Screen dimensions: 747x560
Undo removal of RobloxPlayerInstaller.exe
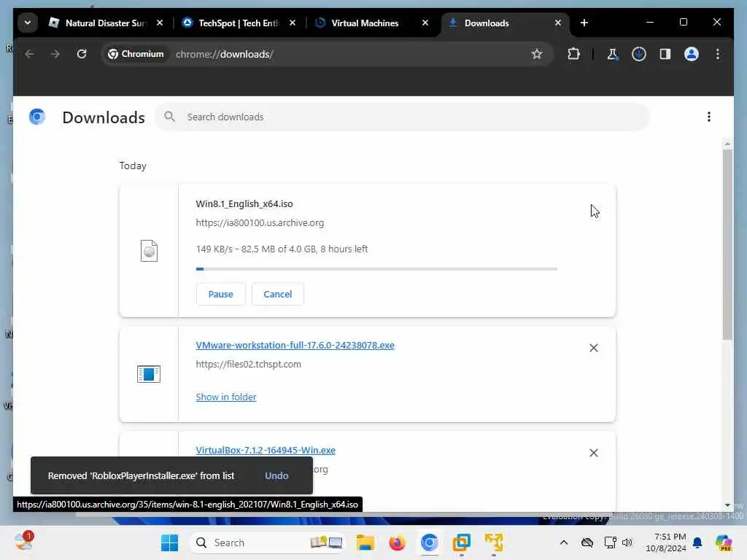276,475
